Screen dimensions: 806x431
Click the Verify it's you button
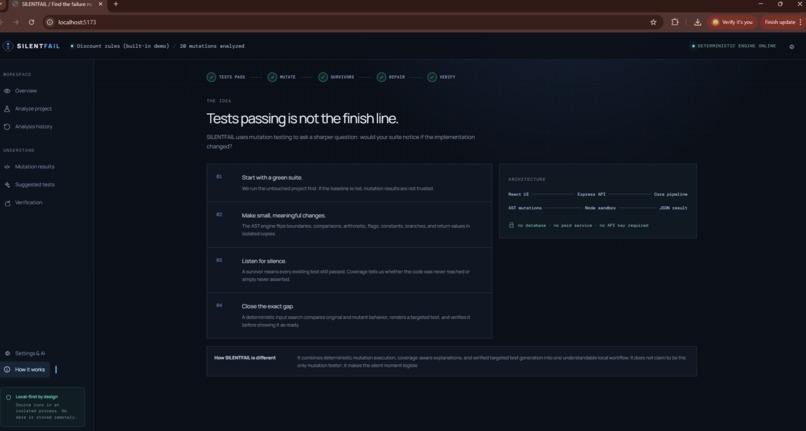click(733, 22)
